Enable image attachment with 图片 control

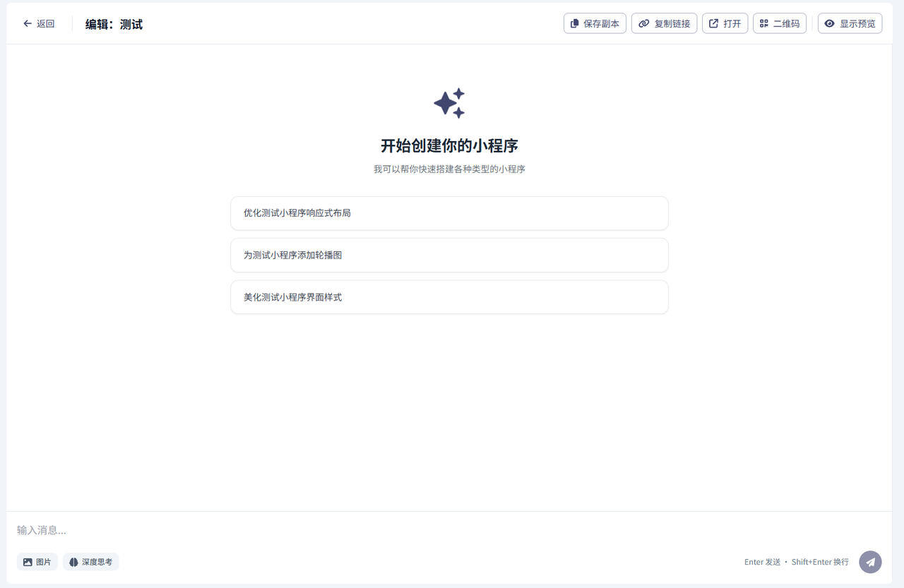(x=37, y=561)
